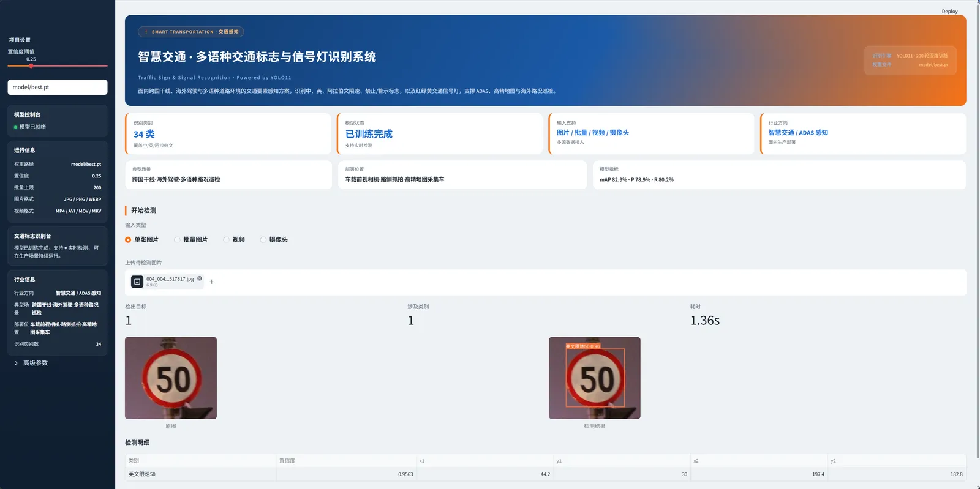Click the y1 column header

click(x=622, y=461)
